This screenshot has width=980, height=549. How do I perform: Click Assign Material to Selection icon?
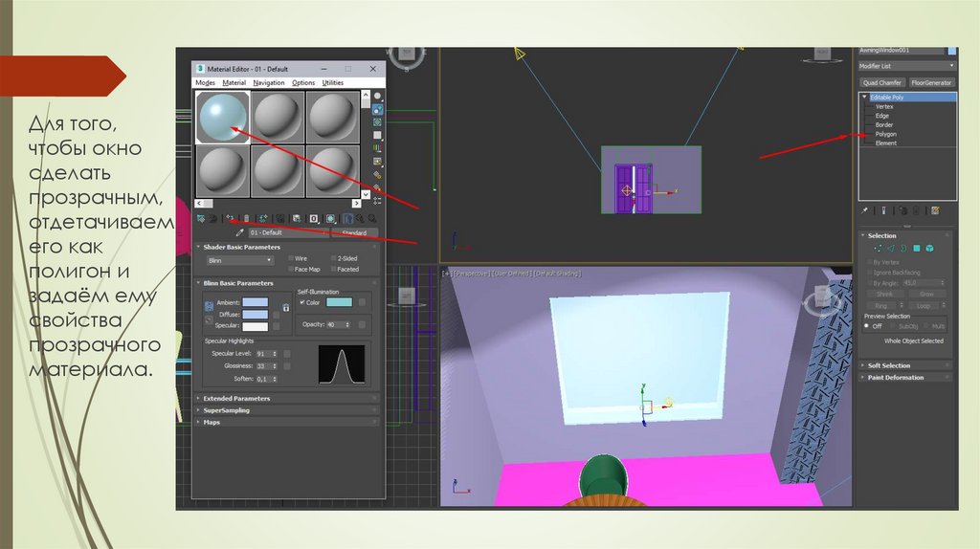(231, 219)
